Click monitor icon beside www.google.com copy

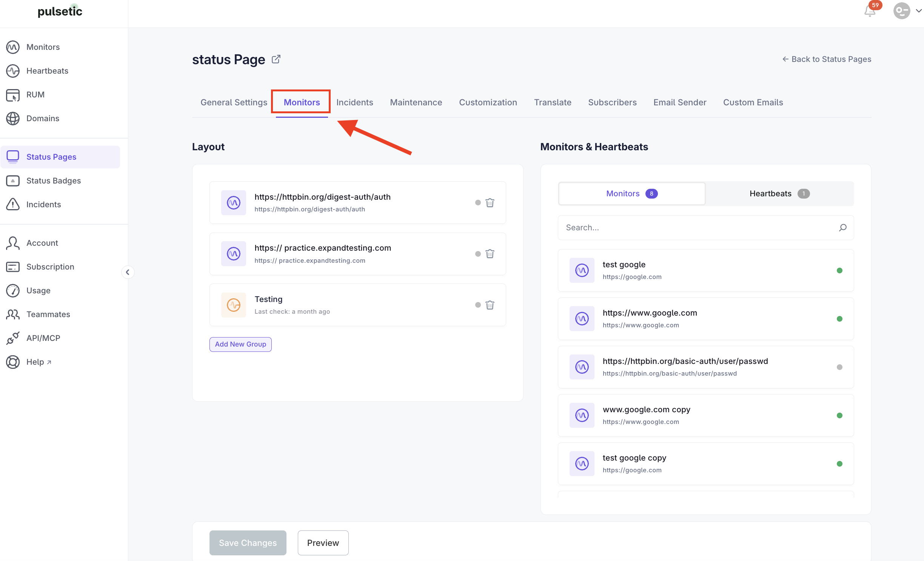pos(582,415)
